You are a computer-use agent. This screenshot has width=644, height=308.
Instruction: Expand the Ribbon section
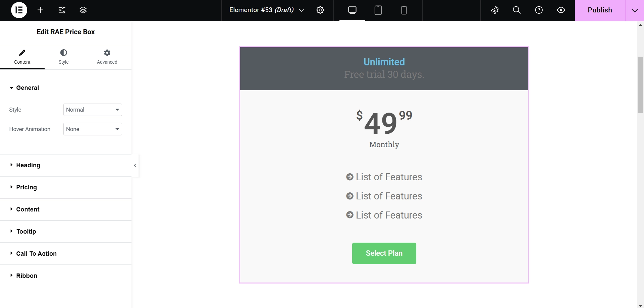66,276
